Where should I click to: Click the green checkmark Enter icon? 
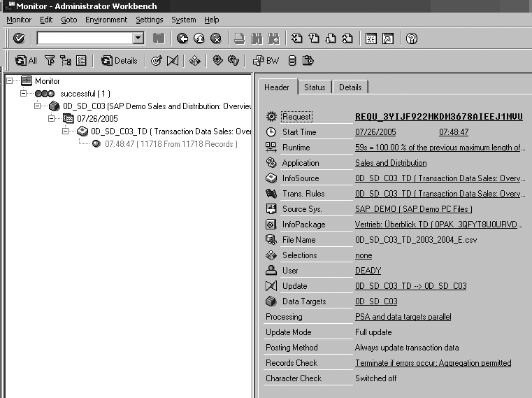click(x=19, y=38)
